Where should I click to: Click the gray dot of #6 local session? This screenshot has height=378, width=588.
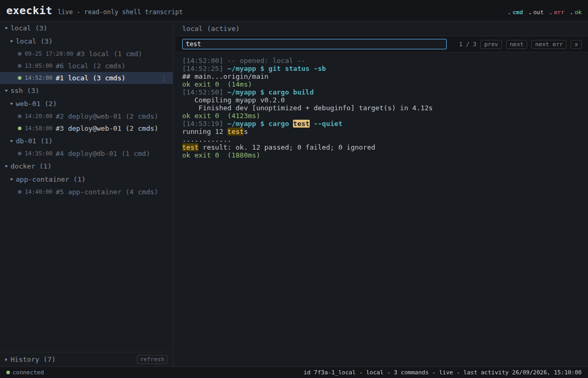pyautogui.click(x=19, y=66)
